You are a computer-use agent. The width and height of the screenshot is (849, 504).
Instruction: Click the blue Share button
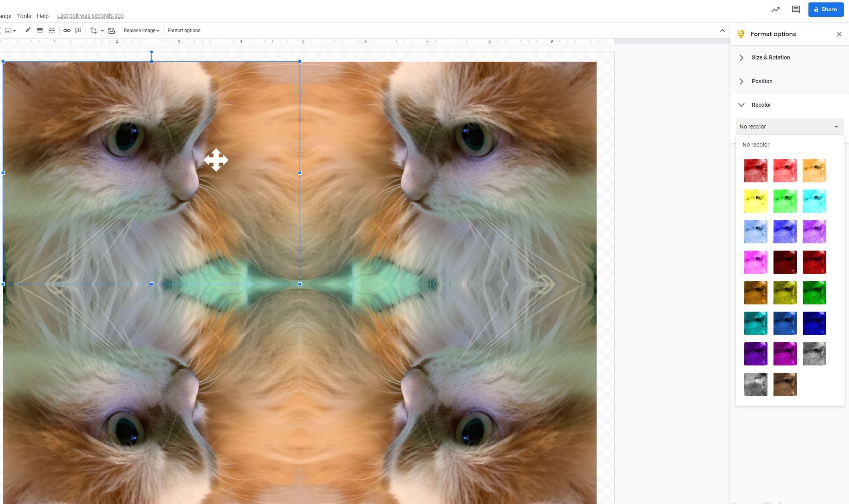click(826, 10)
